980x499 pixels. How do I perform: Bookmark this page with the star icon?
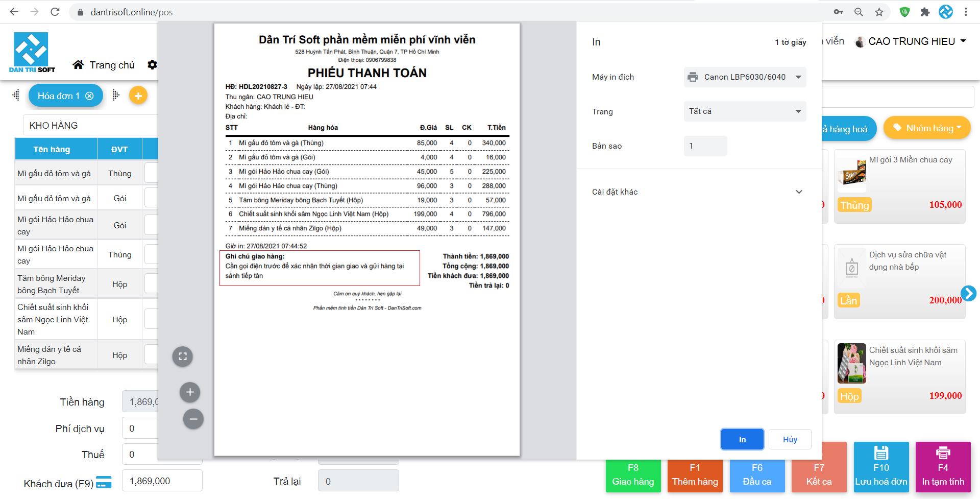click(x=879, y=12)
